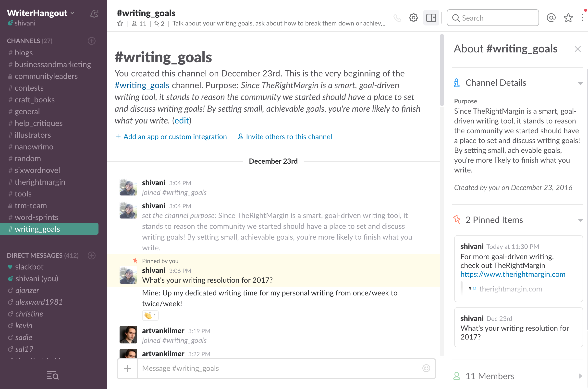Toggle the details pane with flexpane icon
588x389 pixels.
[431, 18]
